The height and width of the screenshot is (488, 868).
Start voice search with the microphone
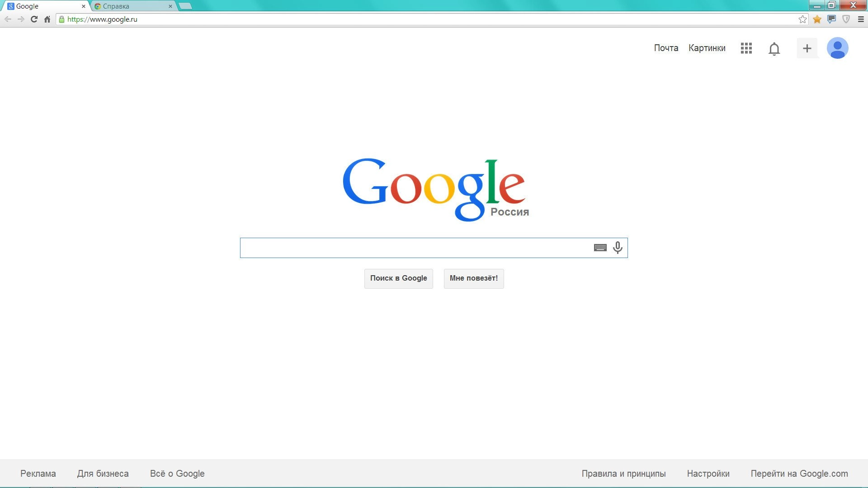(618, 248)
